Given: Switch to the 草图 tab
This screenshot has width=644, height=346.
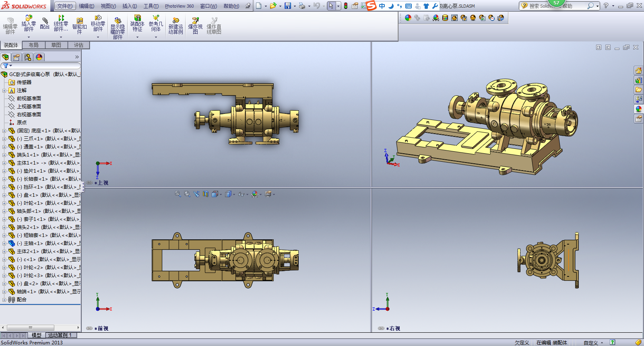Looking at the screenshot, I should [56, 45].
